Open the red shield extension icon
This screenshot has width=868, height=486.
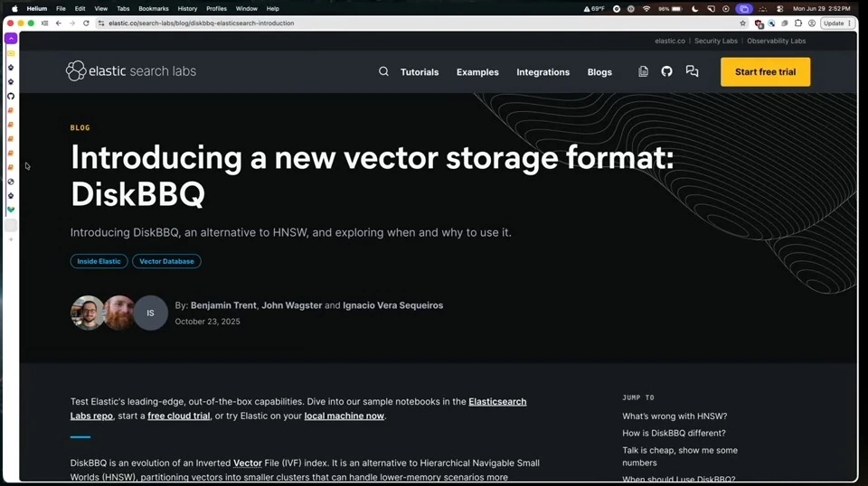(759, 23)
